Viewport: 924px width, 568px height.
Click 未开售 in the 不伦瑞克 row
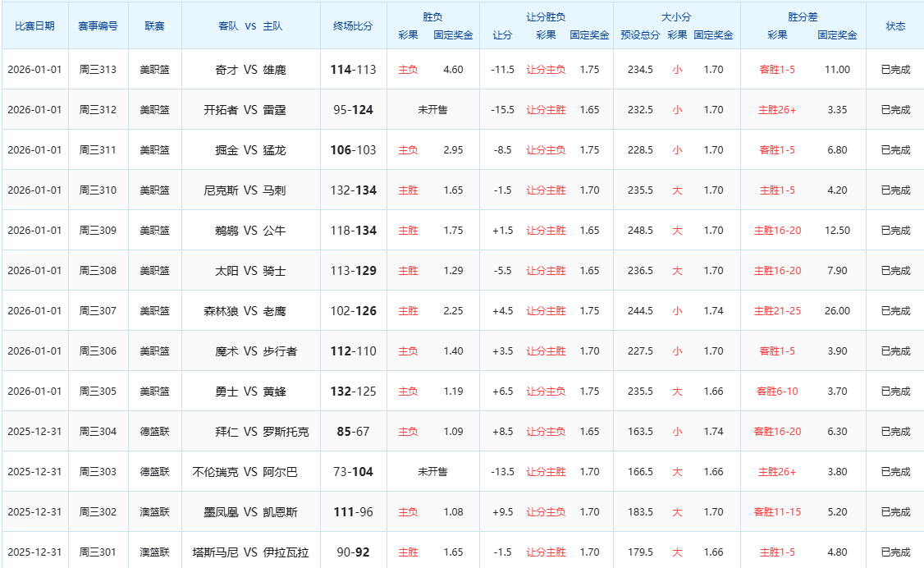432,472
